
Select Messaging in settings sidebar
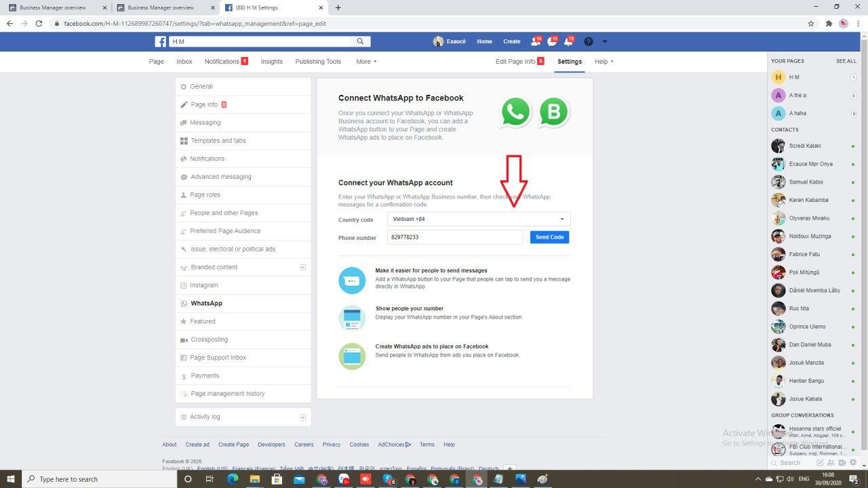pyautogui.click(x=243, y=123)
